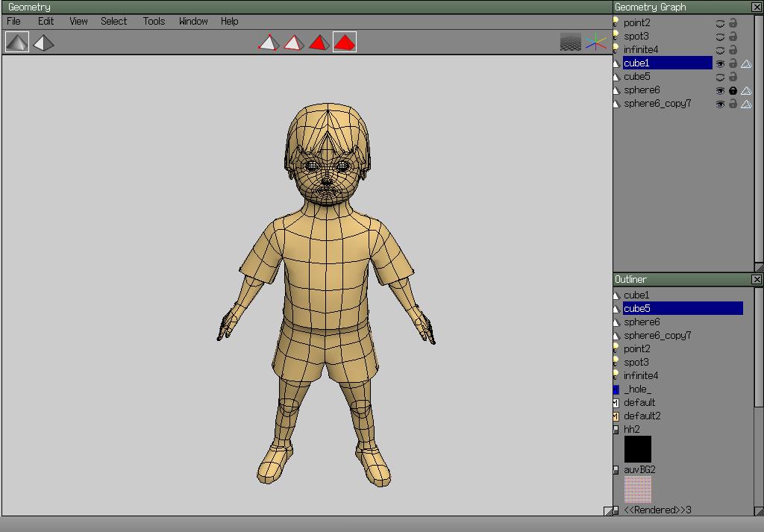Open the Window menu
The height and width of the screenshot is (532, 764).
pyautogui.click(x=193, y=21)
